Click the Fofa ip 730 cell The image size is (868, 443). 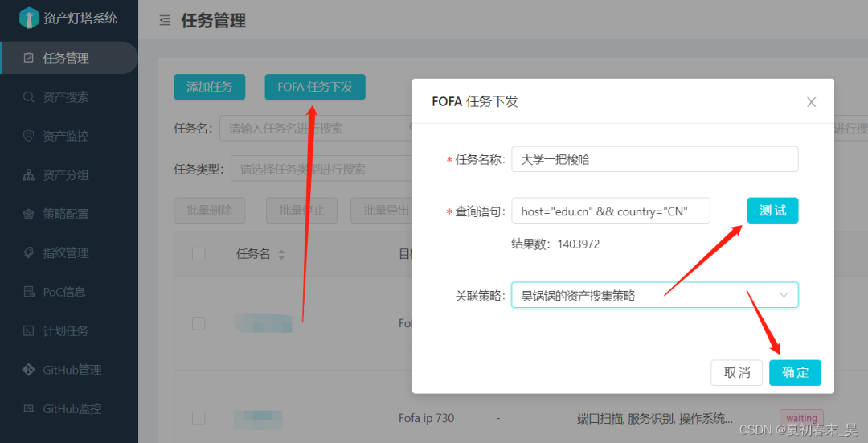[x=426, y=418]
